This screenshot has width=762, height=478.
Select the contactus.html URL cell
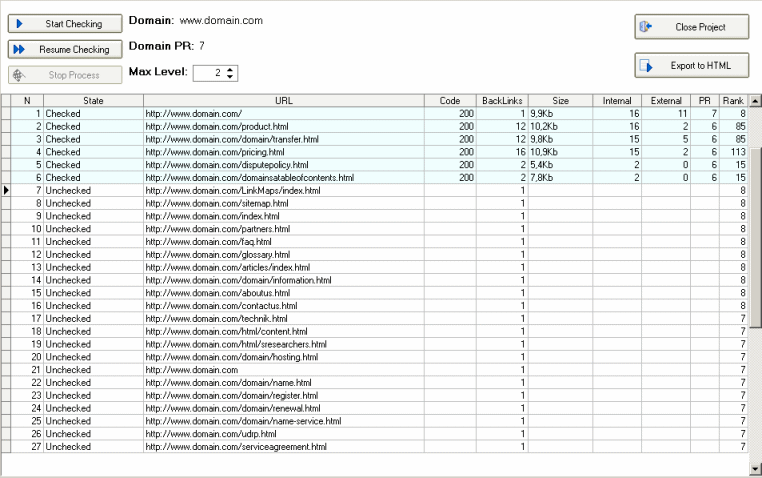pos(284,306)
